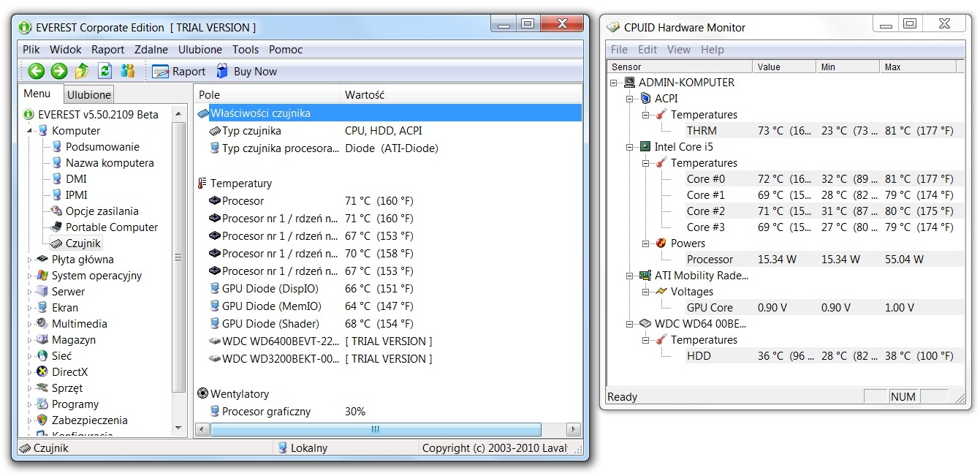Open View menu in Hardware Monitor

point(679,50)
